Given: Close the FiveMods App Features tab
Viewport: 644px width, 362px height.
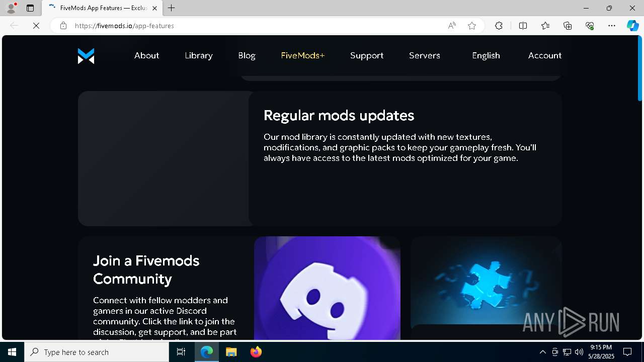Looking at the screenshot, I should click(154, 8).
